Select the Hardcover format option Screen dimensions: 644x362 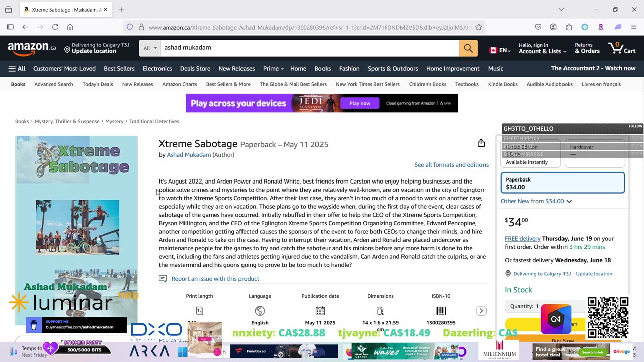click(594, 153)
